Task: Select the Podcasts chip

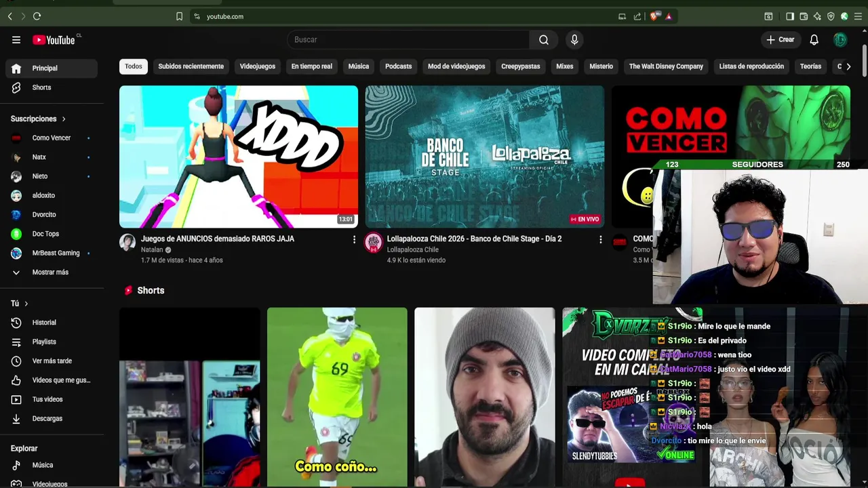Action: point(398,66)
